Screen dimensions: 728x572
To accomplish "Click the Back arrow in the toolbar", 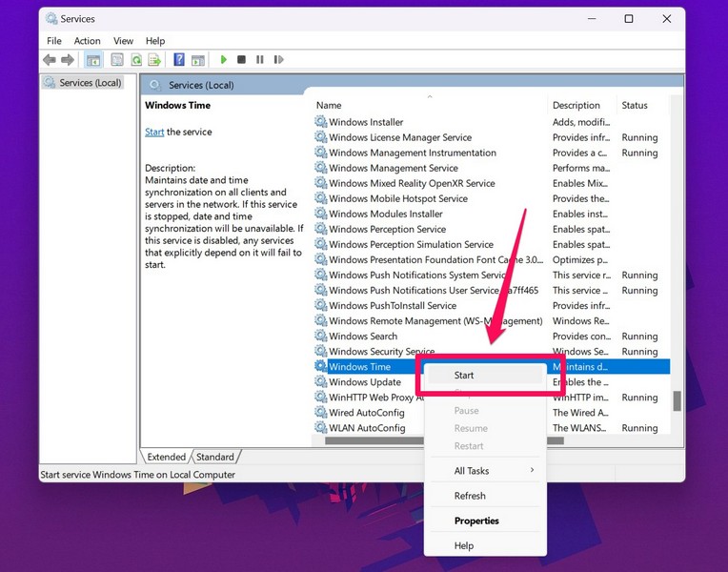I will click(49, 60).
